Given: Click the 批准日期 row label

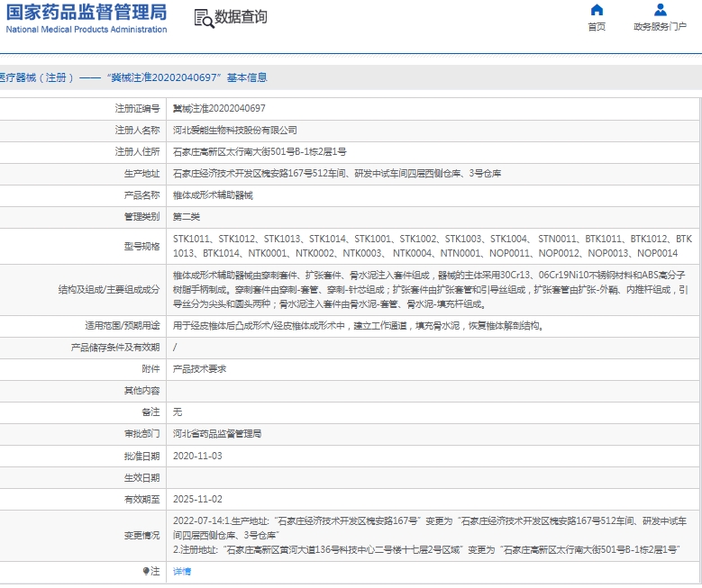Looking at the screenshot, I should coord(141,456).
